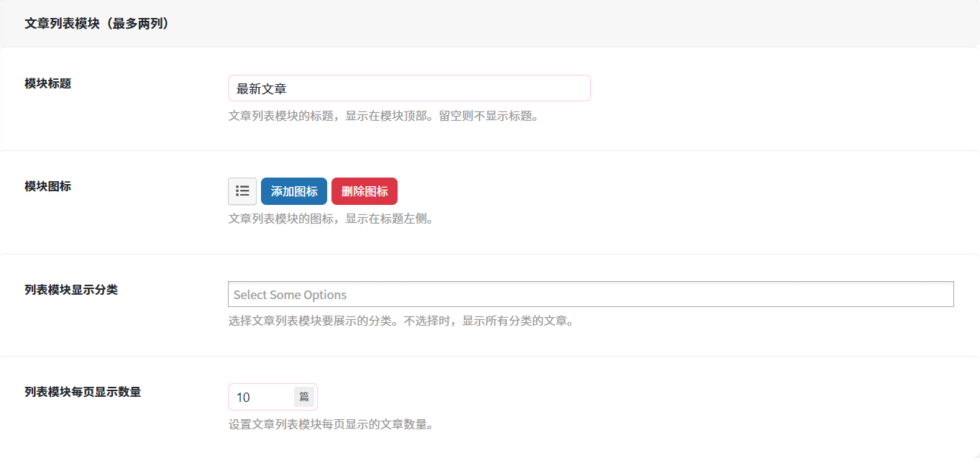Click the 文章列表模块（最多两列） section header

coord(97,24)
